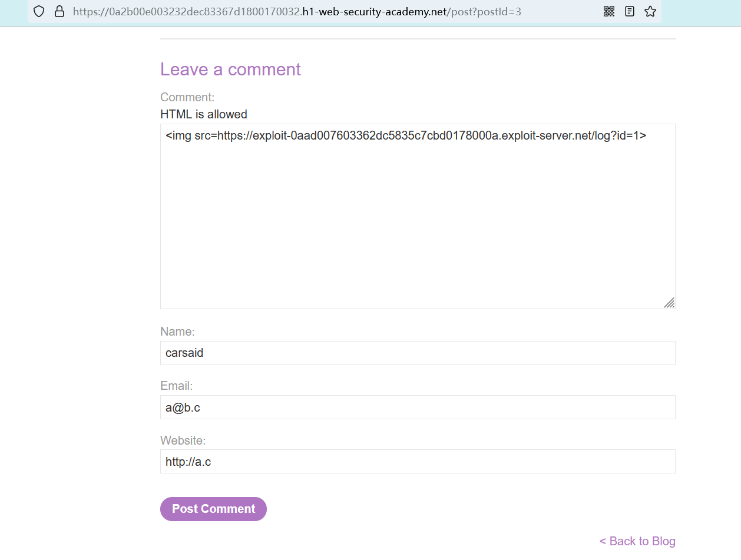This screenshot has width=741, height=560.
Task: Focus the Name field containing carsaid
Action: (x=418, y=353)
